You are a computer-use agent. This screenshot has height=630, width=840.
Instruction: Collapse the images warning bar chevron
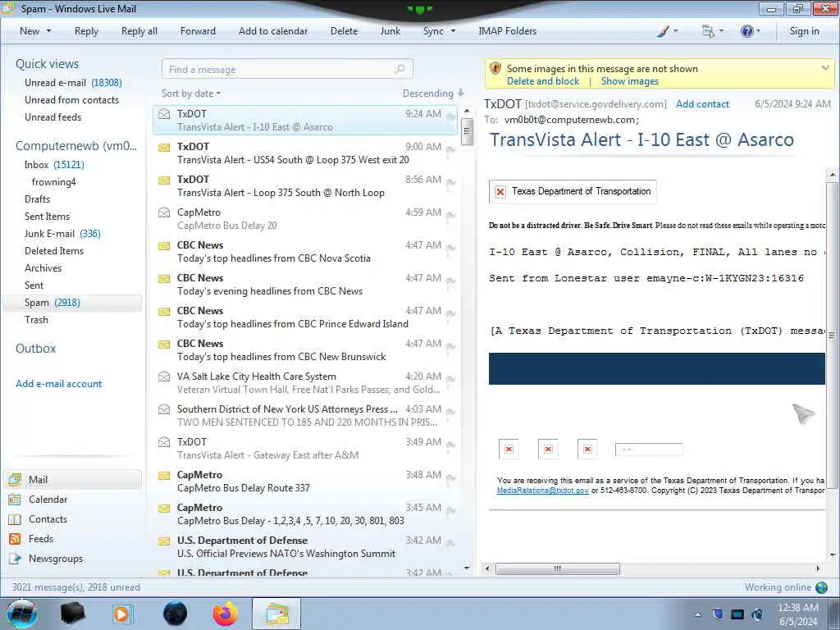[x=825, y=68]
